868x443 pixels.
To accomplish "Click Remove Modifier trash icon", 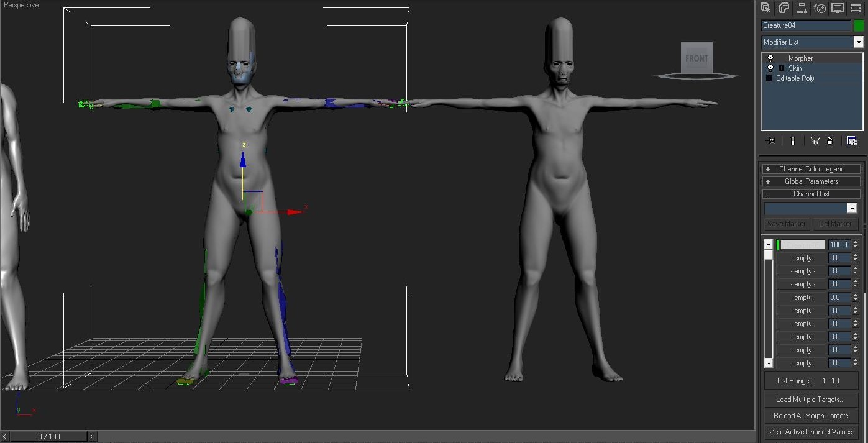I will (x=830, y=141).
